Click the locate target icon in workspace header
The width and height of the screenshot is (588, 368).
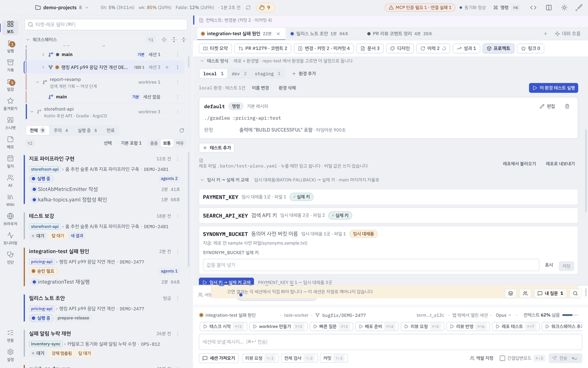[x=164, y=40]
